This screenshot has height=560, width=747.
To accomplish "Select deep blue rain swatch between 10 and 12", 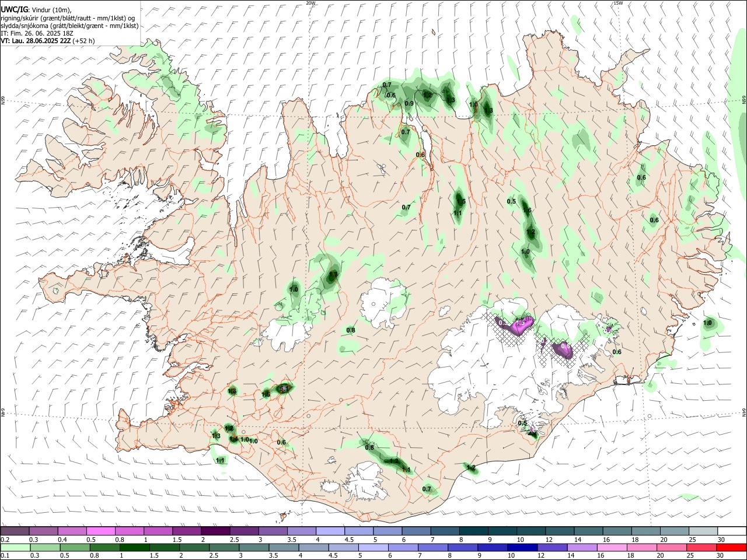I will tap(523, 548).
